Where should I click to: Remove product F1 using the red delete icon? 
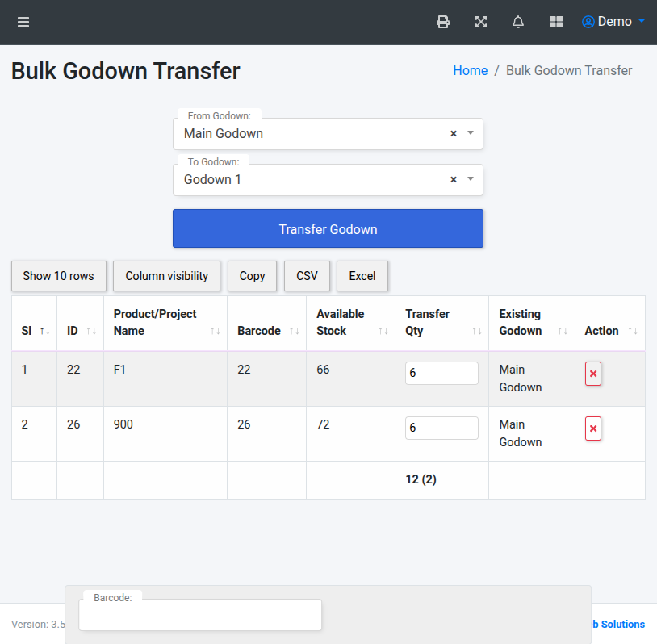pos(593,374)
